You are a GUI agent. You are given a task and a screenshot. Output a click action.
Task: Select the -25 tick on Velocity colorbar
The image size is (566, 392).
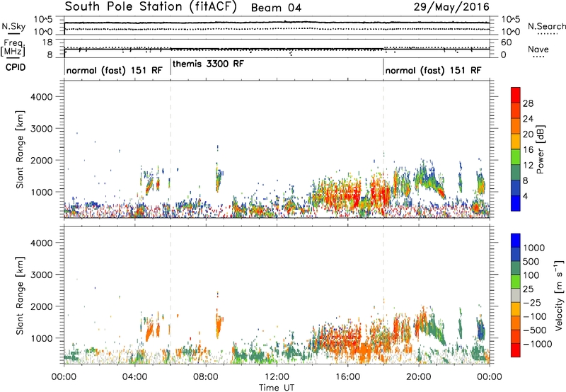pos(532,302)
